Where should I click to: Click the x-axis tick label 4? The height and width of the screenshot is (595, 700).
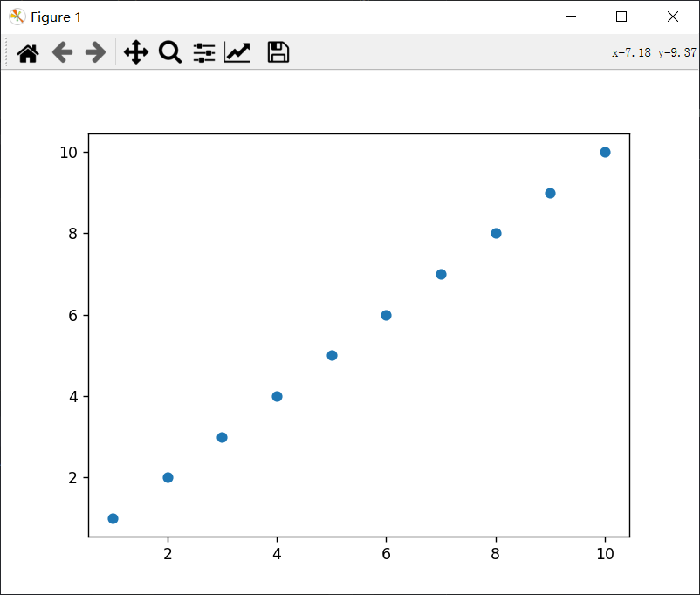(x=277, y=554)
